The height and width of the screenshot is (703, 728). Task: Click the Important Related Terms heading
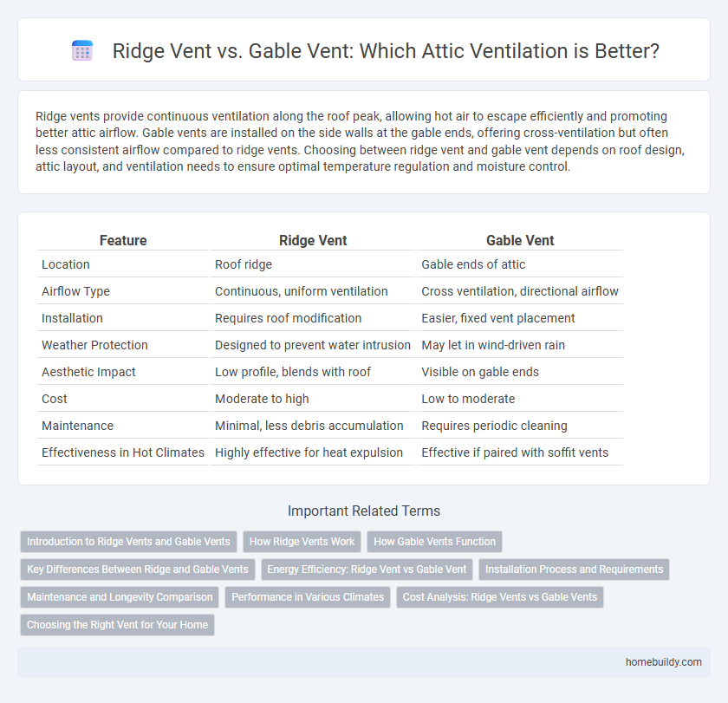coord(364,511)
